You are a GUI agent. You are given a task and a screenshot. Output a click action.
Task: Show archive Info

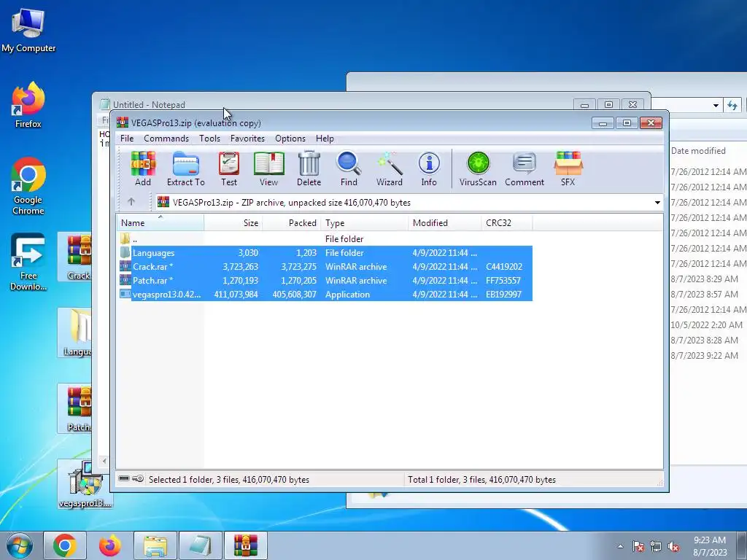429,168
